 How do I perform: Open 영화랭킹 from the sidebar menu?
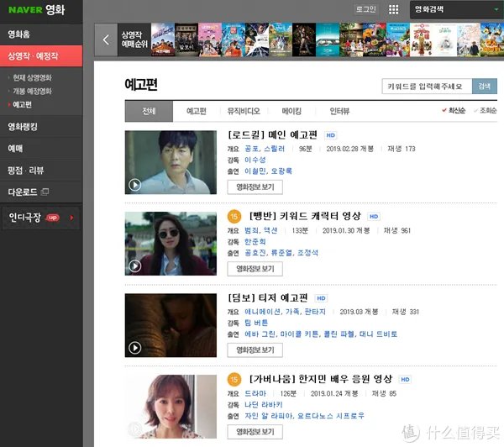coord(23,127)
